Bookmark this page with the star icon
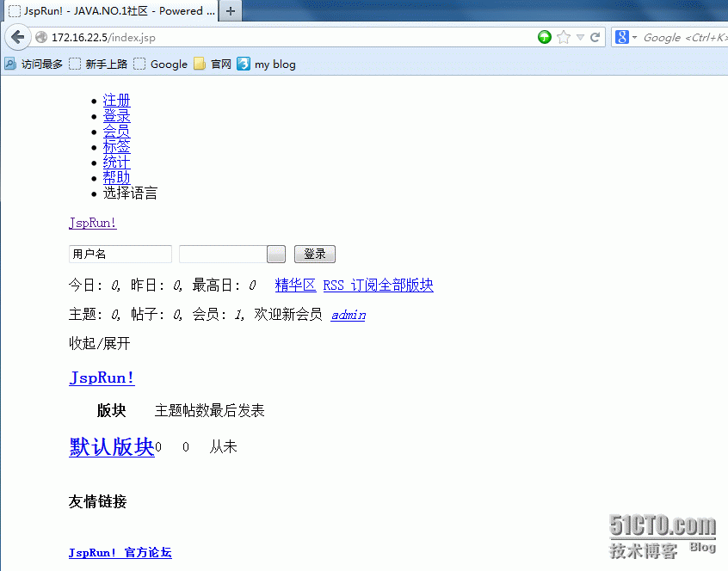This screenshot has height=571, width=728. pos(564,37)
